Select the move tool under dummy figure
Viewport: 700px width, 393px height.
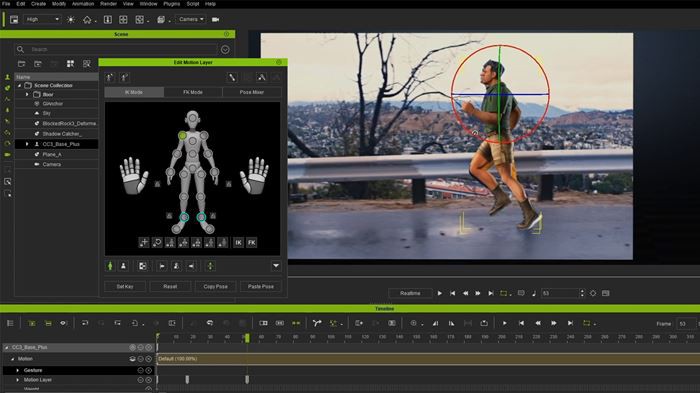click(144, 242)
